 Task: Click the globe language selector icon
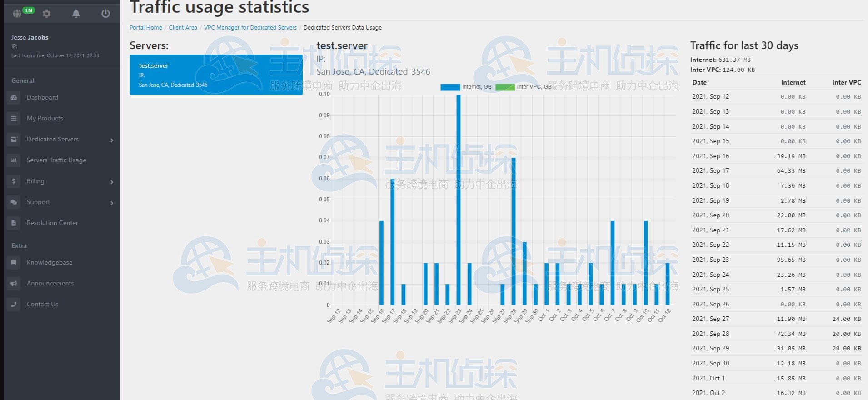pos(17,13)
